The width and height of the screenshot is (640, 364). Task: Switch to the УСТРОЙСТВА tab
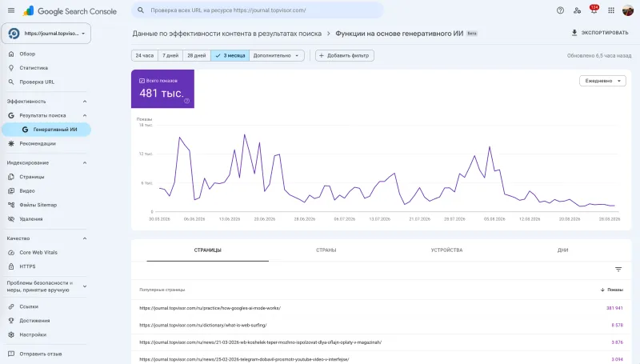click(x=447, y=250)
